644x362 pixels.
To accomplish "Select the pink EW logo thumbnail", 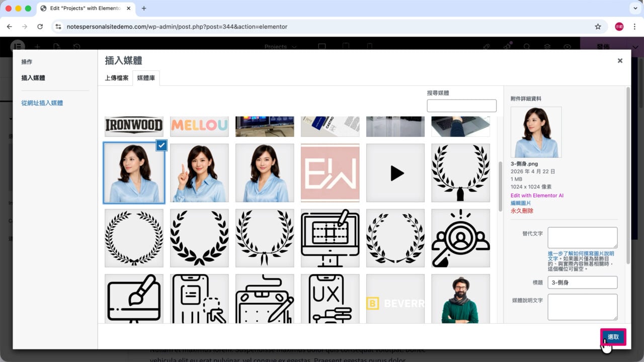I will (x=330, y=173).
